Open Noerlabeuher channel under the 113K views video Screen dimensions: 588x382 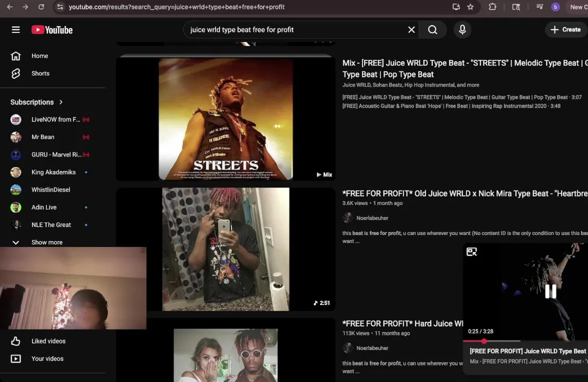point(372,348)
